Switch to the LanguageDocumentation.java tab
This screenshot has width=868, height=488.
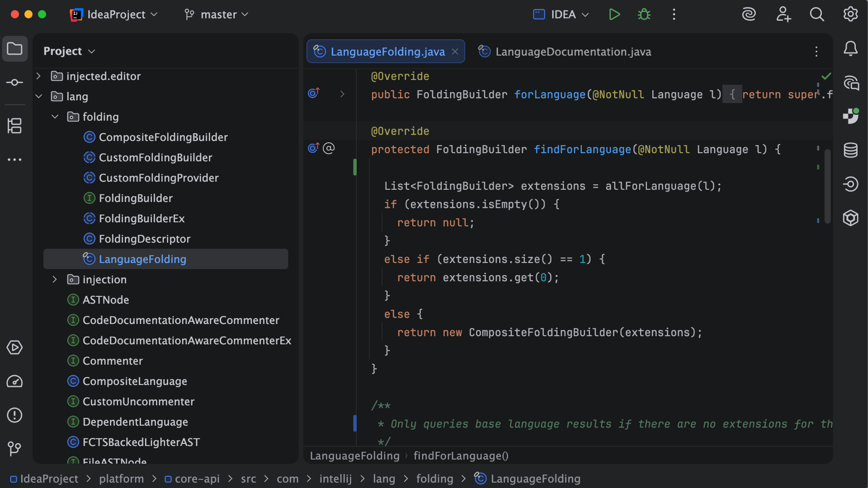pyautogui.click(x=573, y=52)
